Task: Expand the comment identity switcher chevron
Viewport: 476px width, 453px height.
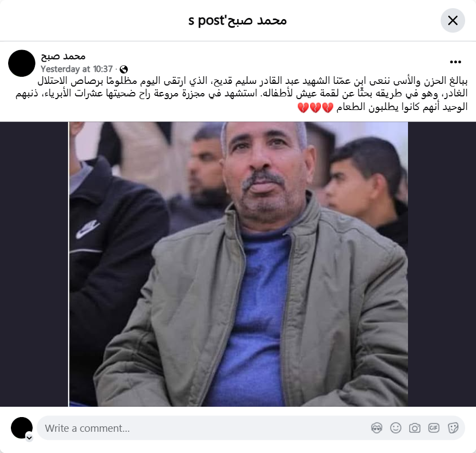Action: [29, 438]
